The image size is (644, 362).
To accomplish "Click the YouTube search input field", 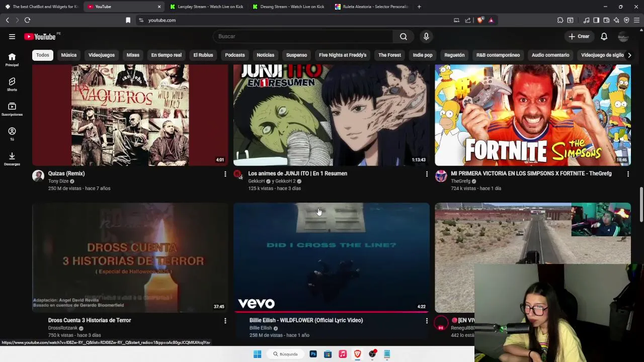I will (x=303, y=36).
